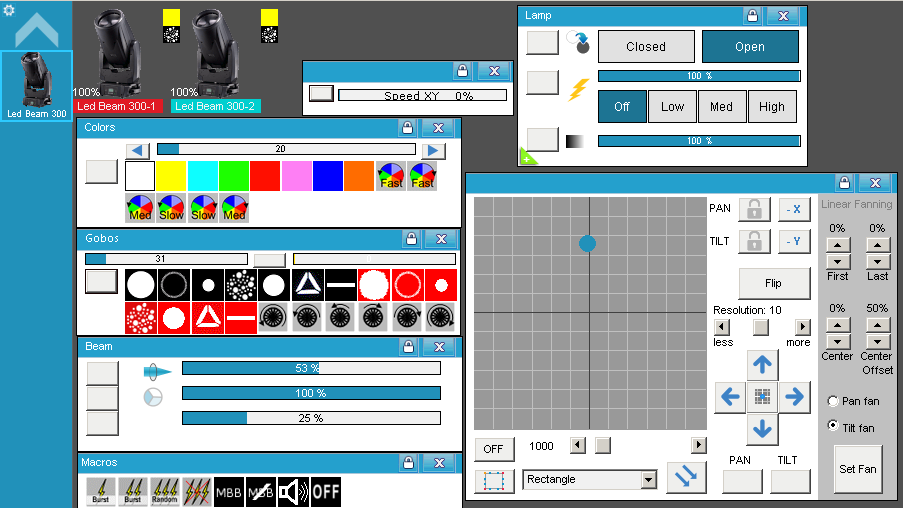The image size is (903, 508).
Task: Set strobe to Off
Action: click(x=622, y=107)
